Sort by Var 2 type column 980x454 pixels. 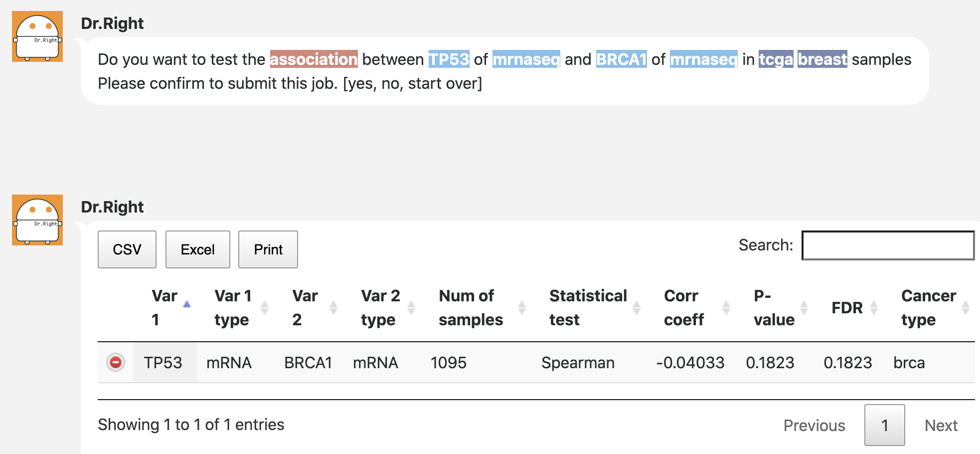click(411, 308)
